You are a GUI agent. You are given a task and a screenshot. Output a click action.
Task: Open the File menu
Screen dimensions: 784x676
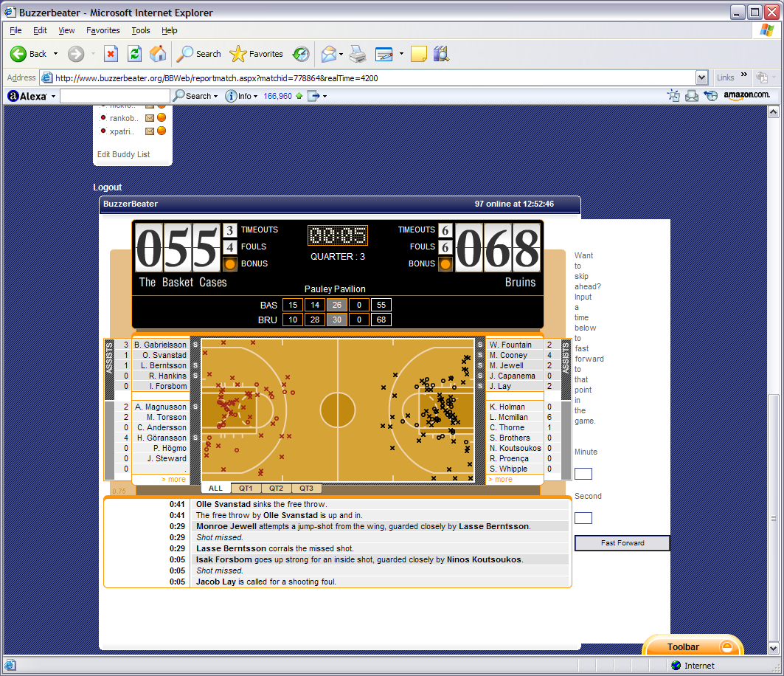(x=15, y=30)
